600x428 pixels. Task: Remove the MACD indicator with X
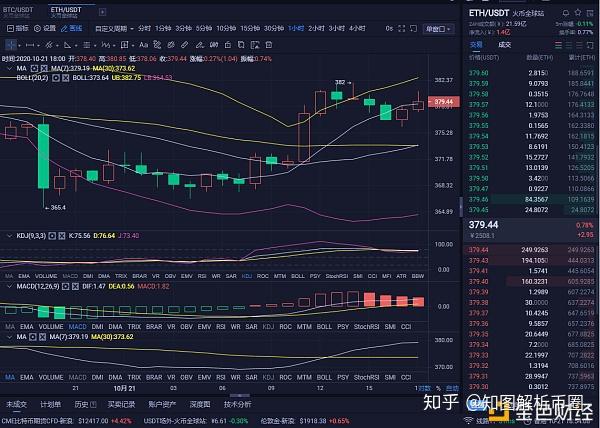pos(75,286)
